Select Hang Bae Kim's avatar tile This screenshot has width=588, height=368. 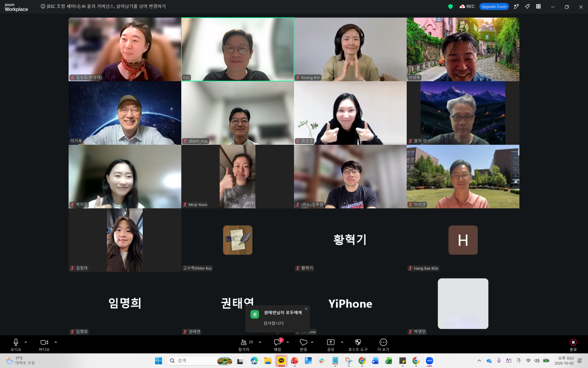click(x=463, y=240)
